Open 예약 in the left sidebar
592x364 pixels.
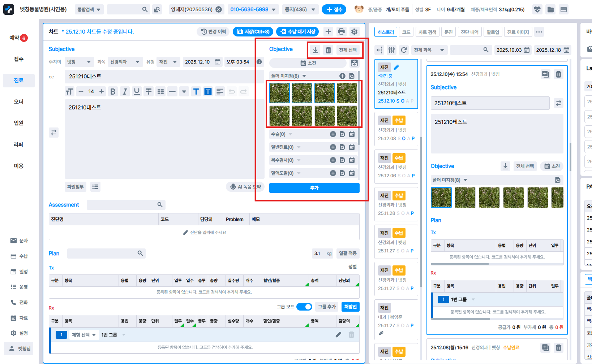click(18, 38)
